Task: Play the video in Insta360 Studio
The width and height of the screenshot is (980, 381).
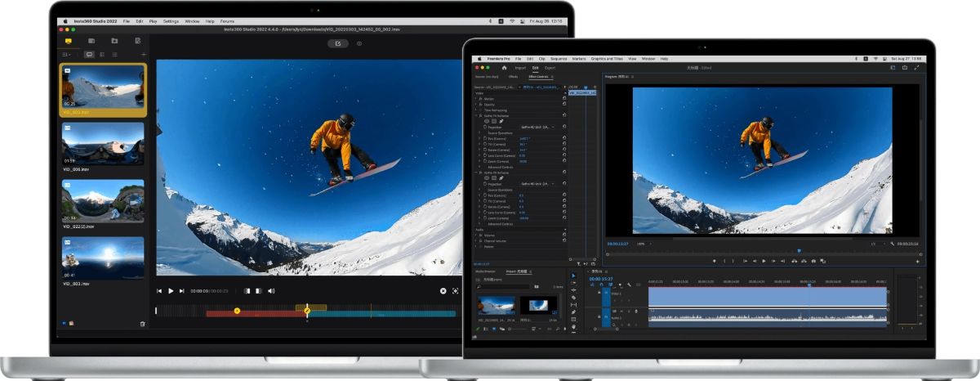Action: pos(171,290)
